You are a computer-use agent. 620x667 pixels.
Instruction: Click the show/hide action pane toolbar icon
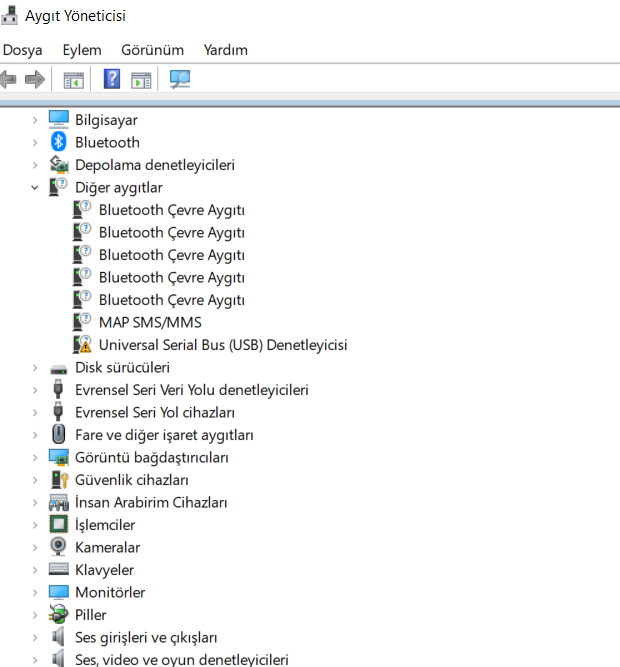(141, 80)
